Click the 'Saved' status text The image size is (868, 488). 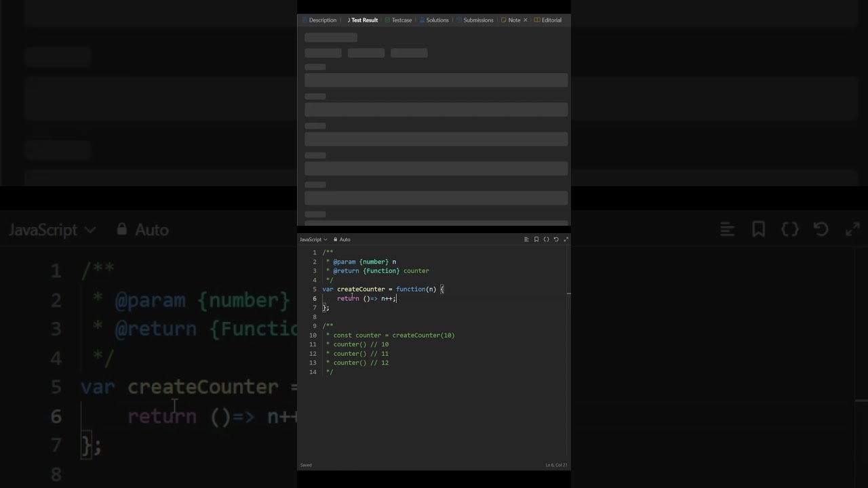coord(306,465)
